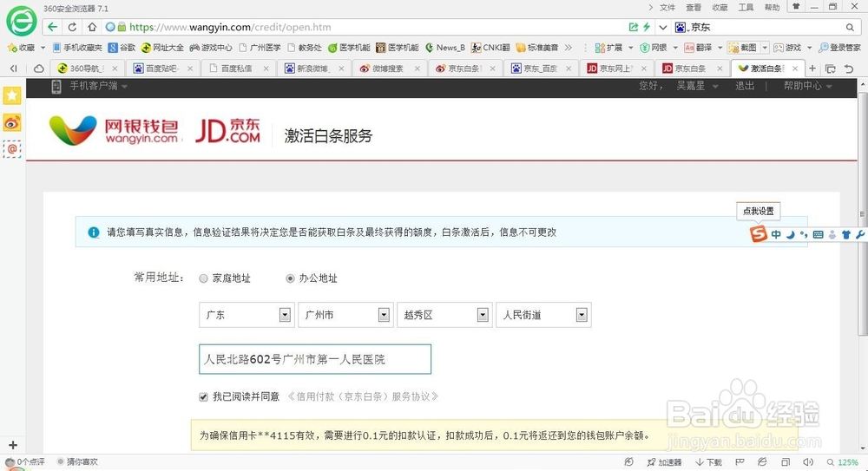
Task: Add a sidebar app with plus
Action: (13, 445)
